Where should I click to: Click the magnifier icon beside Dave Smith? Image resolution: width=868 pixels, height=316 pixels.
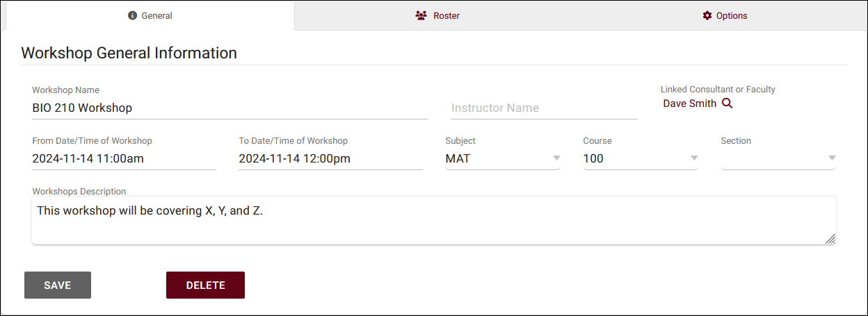[727, 103]
